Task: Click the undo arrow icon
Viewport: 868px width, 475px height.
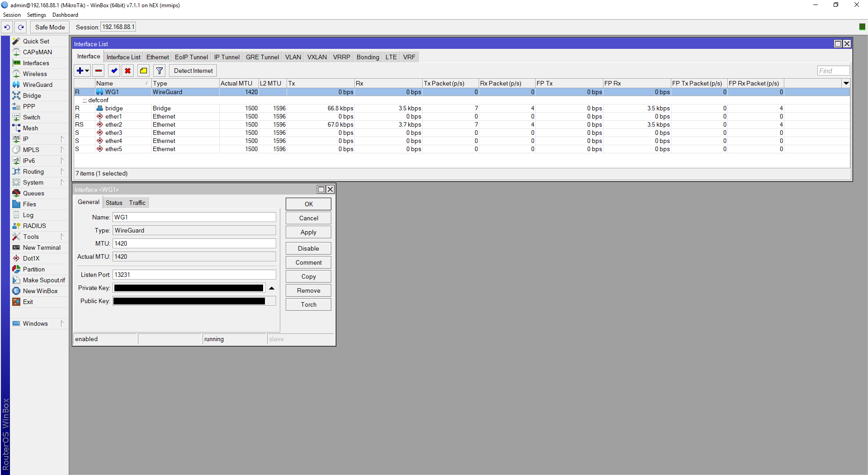Action: click(7, 27)
